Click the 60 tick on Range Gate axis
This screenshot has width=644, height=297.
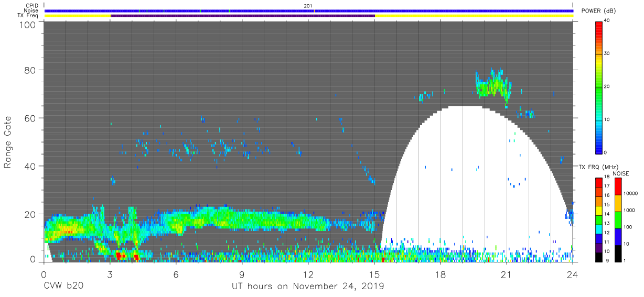tap(31, 118)
